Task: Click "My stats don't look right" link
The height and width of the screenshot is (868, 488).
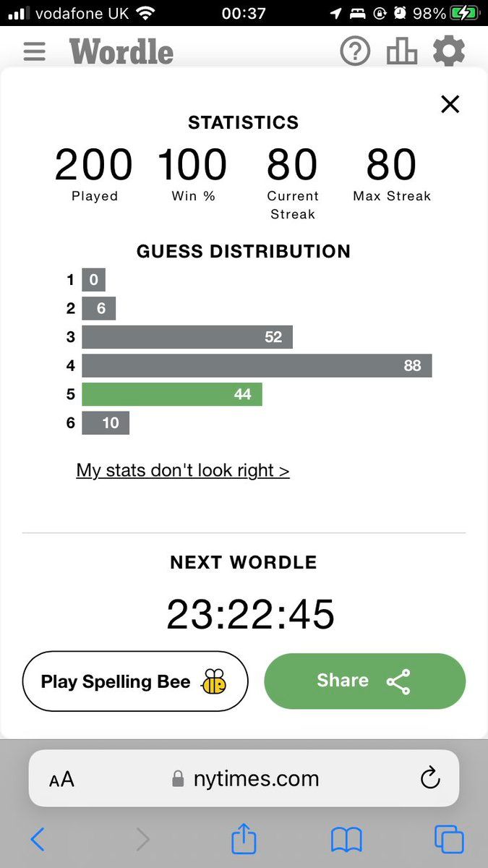Action: 183,470
